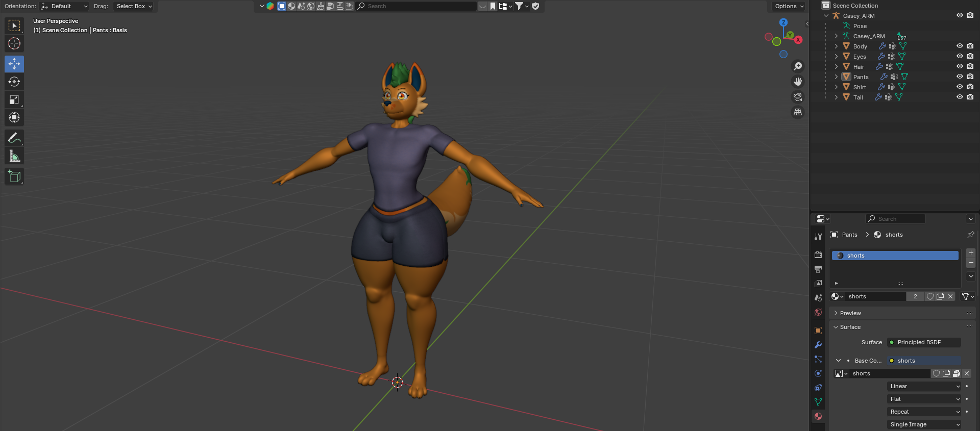
Task: Expand the Shirt object in outliner
Action: pyautogui.click(x=836, y=87)
